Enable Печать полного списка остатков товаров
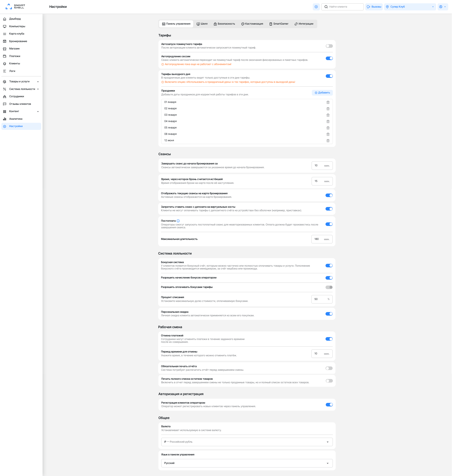This screenshot has width=452, height=476. tap(329, 381)
